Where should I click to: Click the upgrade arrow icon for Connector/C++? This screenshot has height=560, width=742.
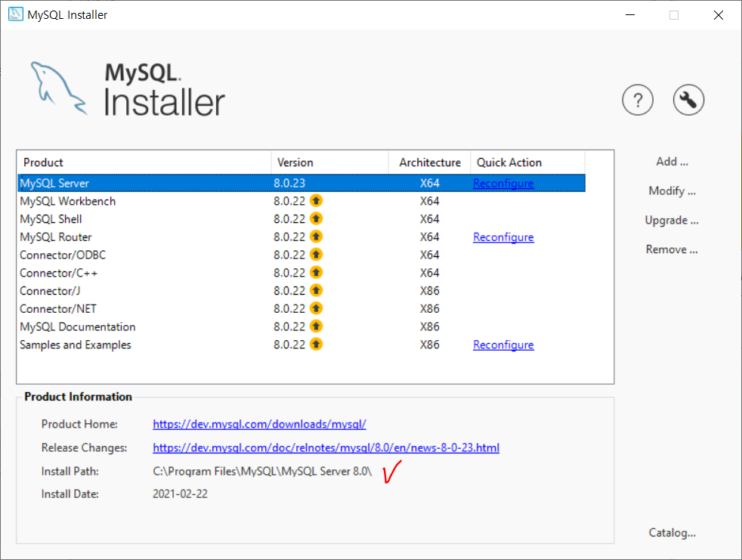tap(316, 273)
